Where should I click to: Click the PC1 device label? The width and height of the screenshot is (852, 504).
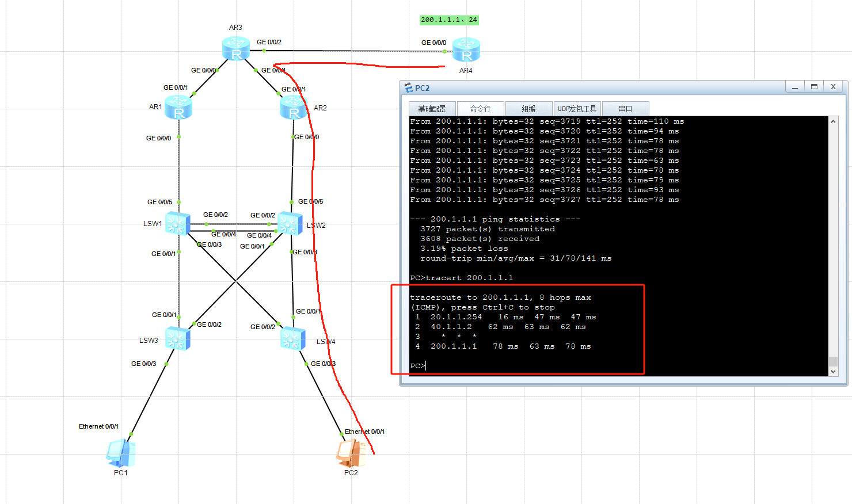pos(120,473)
